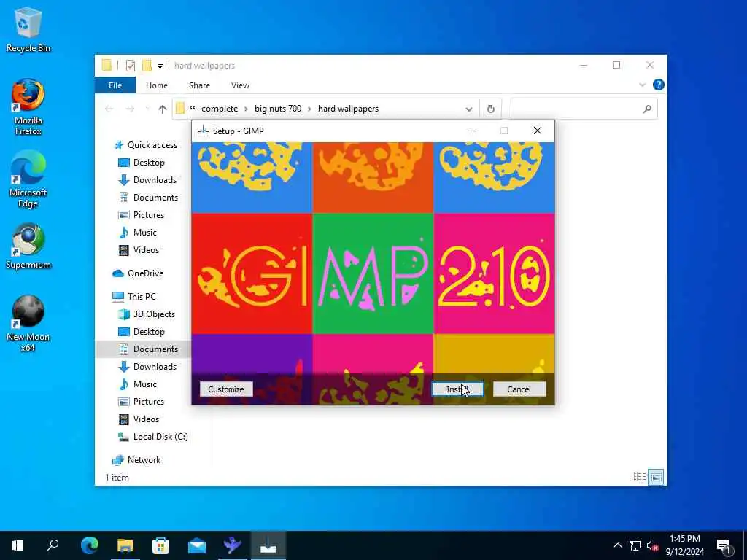Cancel the GIMP setup

(x=519, y=389)
